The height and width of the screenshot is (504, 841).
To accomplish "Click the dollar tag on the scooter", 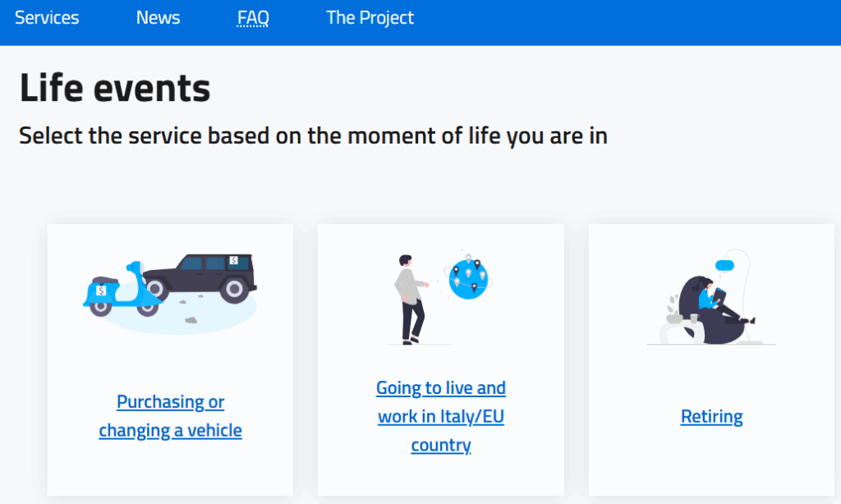I will (101, 291).
